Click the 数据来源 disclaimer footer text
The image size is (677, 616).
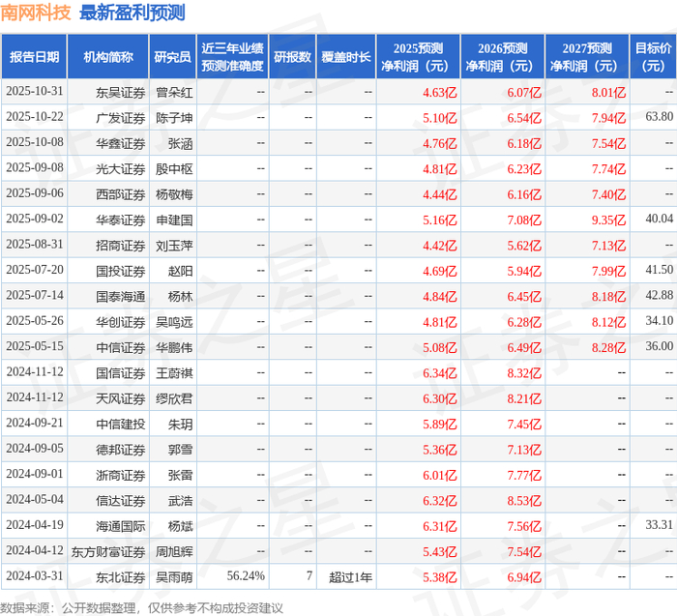point(141,608)
